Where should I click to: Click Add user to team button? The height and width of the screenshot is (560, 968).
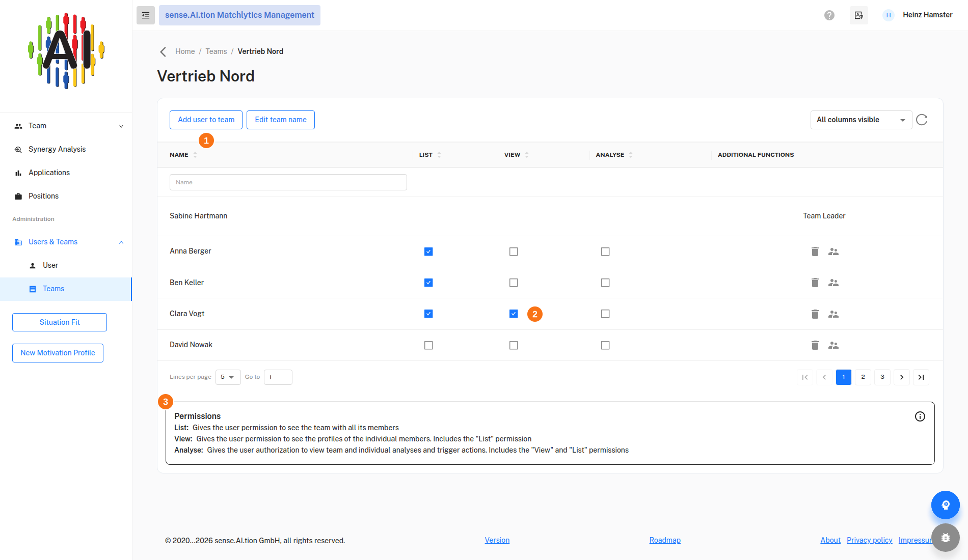[206, 120]
